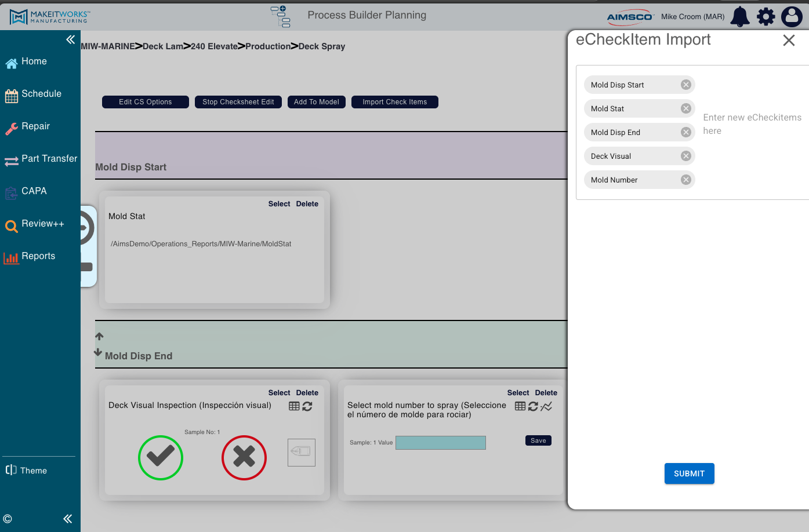Open trend chart icon on mold number card

point(546,406)
